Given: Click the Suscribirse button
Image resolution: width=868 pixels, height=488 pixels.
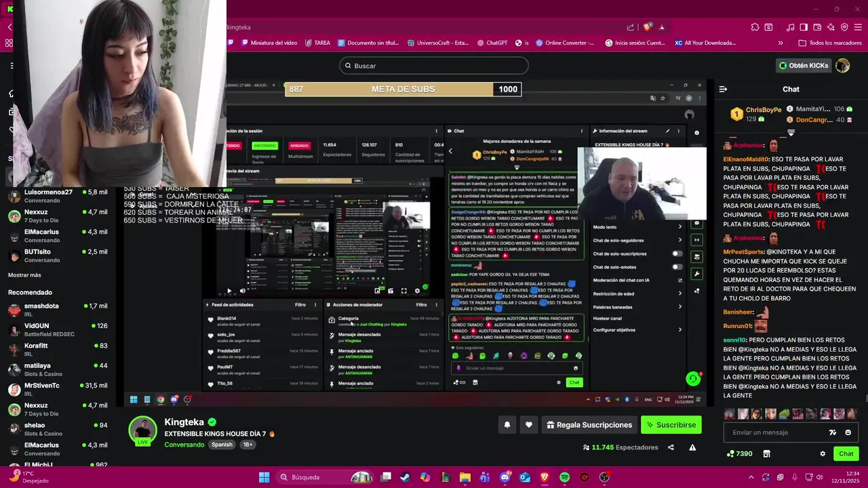Looking at the screenshot, I should point(671,425).
